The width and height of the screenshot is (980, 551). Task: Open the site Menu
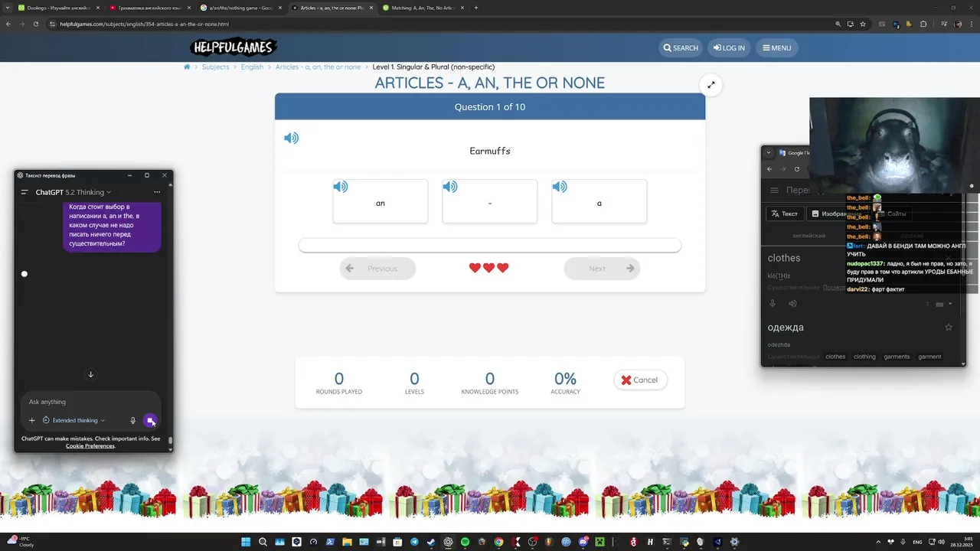tap(776, 47)
